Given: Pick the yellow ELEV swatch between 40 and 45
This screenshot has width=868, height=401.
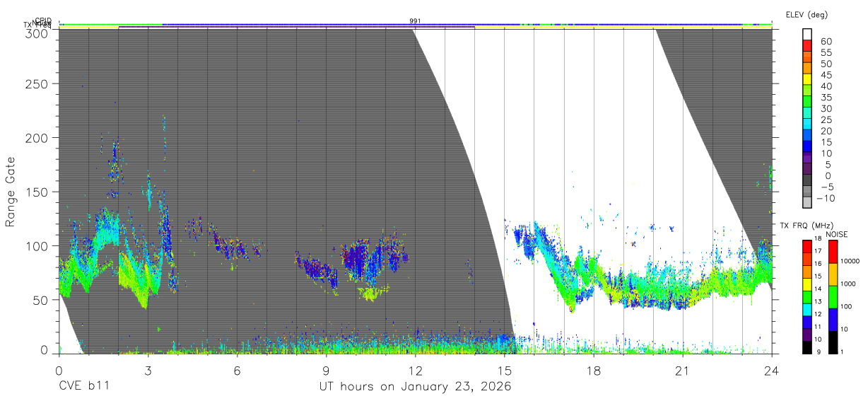Looking at the screenshot, I should coord(807,79).
